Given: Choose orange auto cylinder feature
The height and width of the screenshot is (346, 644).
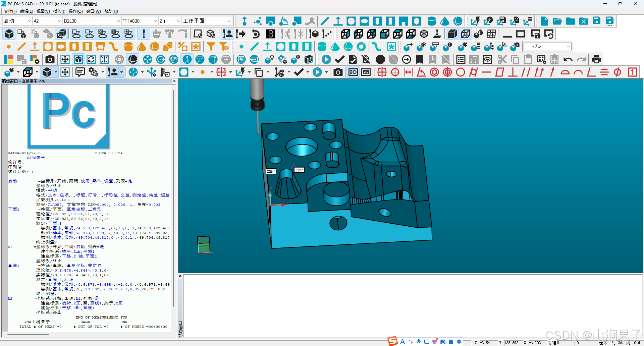Looking at the screenshot, I should 128,47.
